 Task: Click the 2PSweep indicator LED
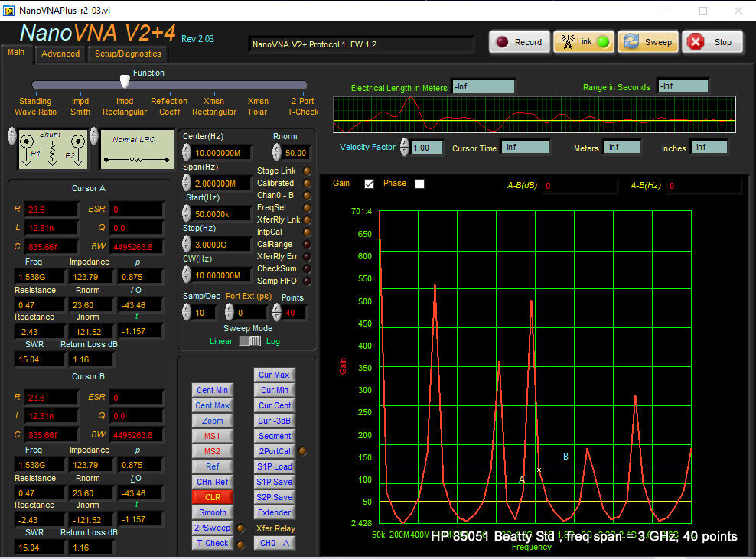tap(240, 528)
